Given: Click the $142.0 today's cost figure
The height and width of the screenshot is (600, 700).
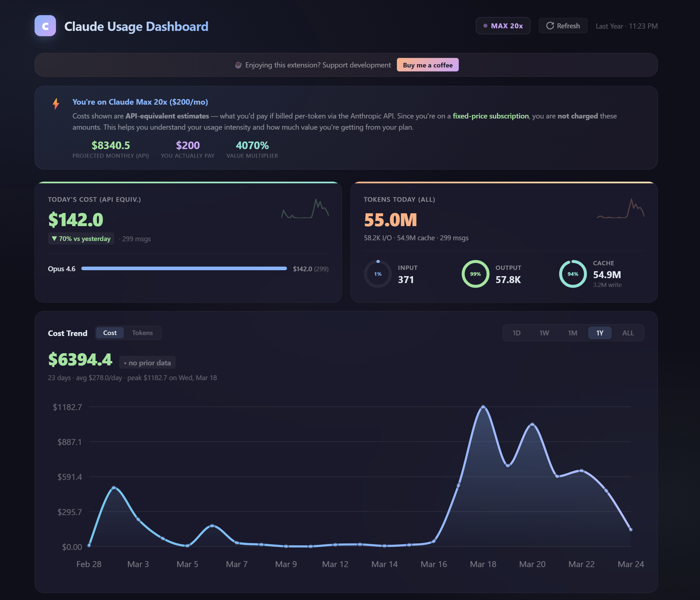Looking at the screenshot, I should click(x=76, y=220).
